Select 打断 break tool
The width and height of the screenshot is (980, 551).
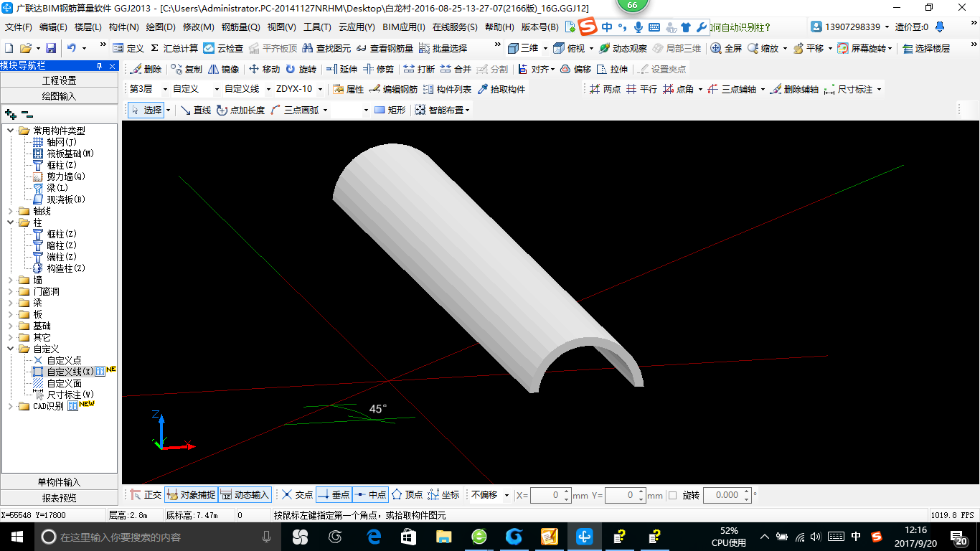(x=419, y=69)
